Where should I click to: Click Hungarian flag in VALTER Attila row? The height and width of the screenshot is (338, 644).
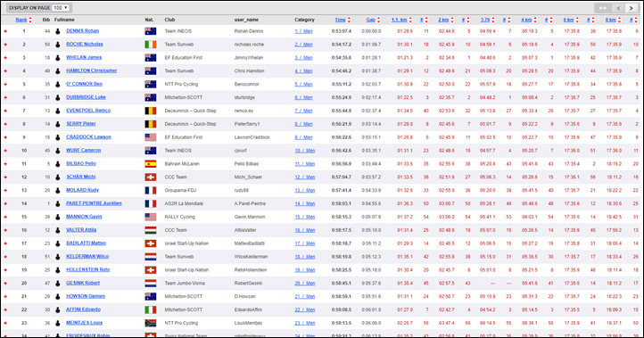[x=151, y=230]
